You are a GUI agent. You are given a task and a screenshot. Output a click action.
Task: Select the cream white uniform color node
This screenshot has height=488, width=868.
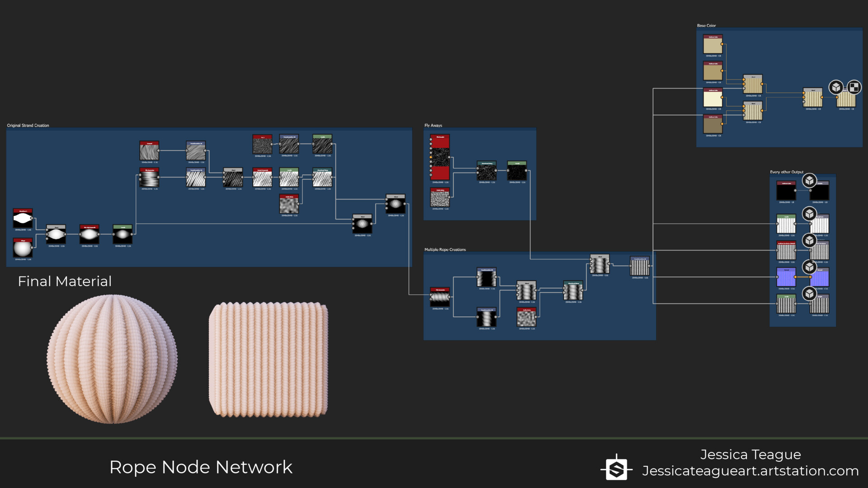(x=713, y=98)
